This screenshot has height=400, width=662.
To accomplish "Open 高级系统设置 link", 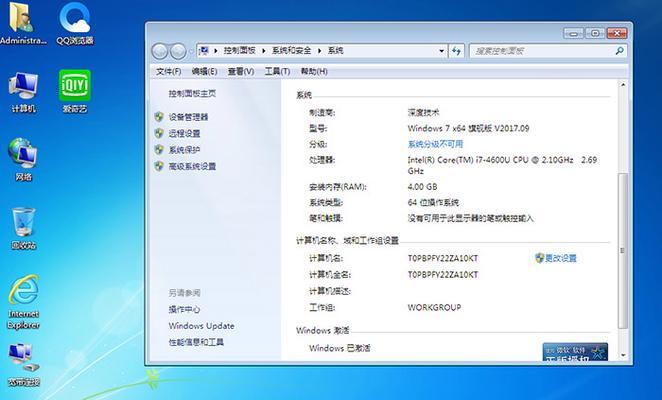I will click(192, 166).
